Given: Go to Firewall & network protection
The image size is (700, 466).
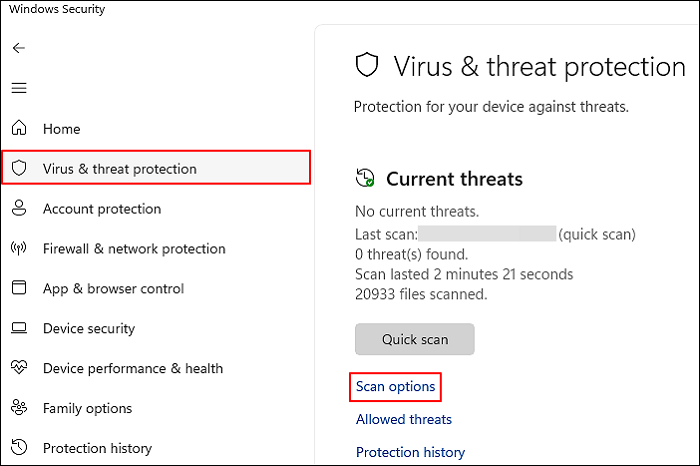Looking at the screenshot, I should pos(134,249).
